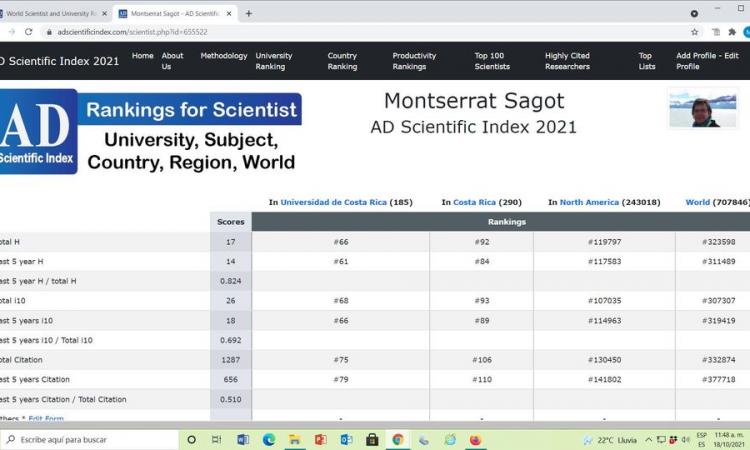Open Firefox from taskbar
The image size is (750, 450).
[x=475, y=439]
